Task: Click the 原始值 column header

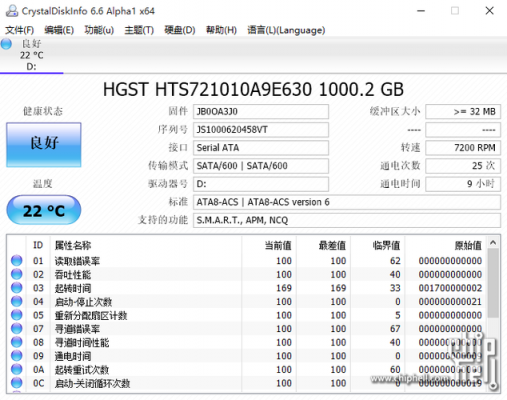Action: 445,245
